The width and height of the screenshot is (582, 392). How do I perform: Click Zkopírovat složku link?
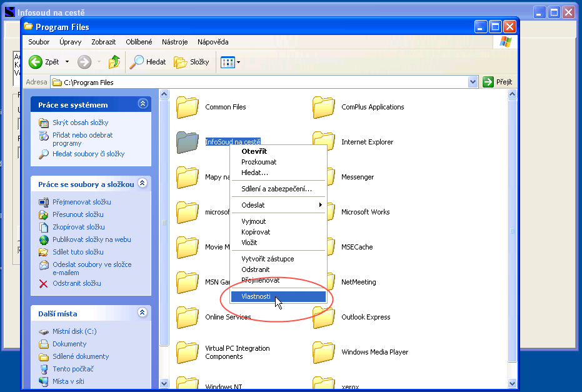[x=78, y=227]
